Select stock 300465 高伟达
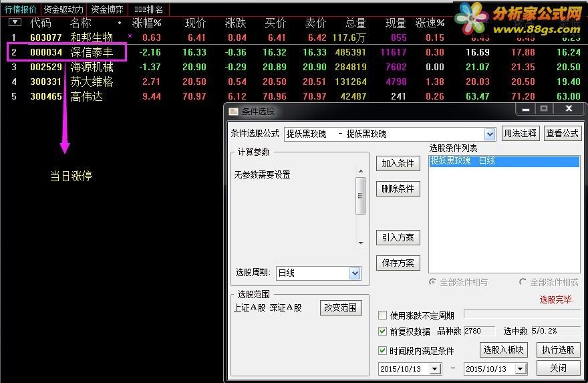 click(x=294, y=96)
